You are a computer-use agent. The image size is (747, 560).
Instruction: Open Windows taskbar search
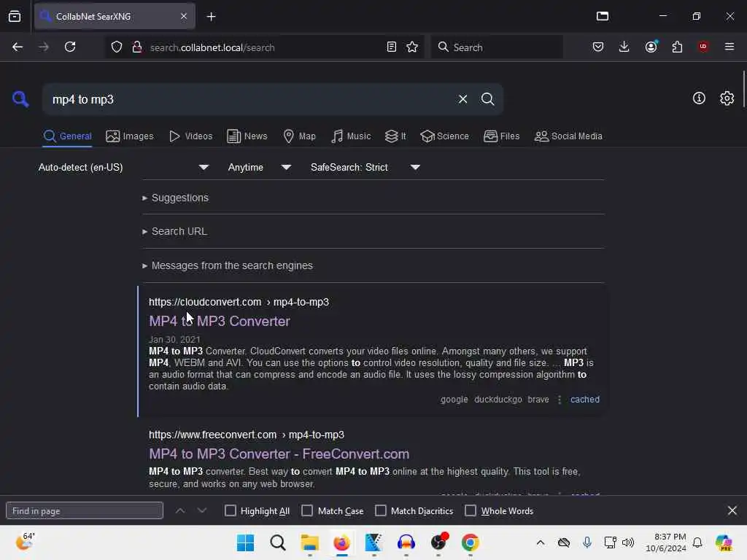(278, 542)
